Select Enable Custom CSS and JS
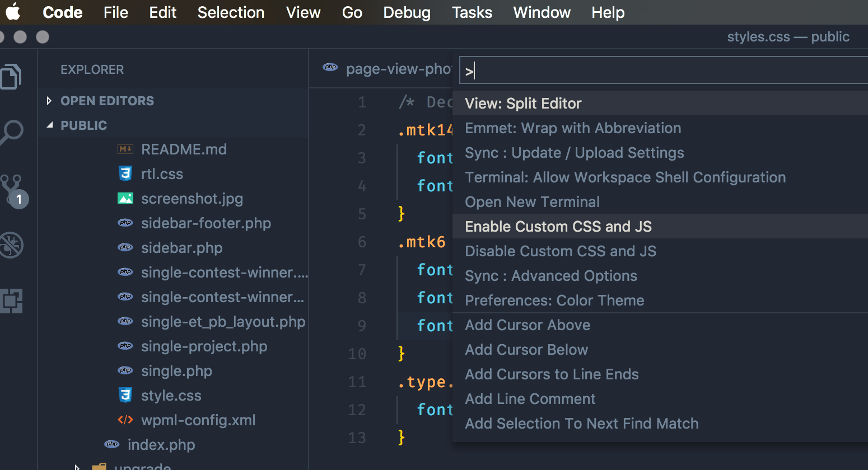Viewport: 868px width, 470px height. click(660, 226)
